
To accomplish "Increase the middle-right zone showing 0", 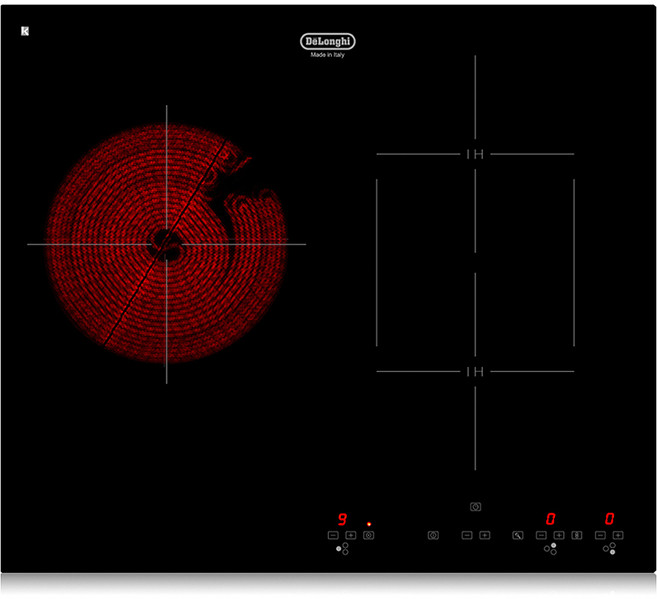I will coord(559,536).
